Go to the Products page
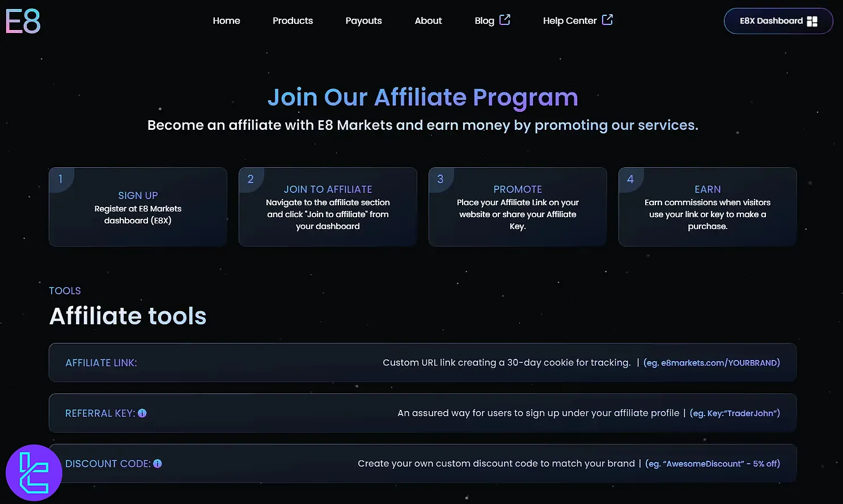Screen dimensions: 843x504 [293, 21]
